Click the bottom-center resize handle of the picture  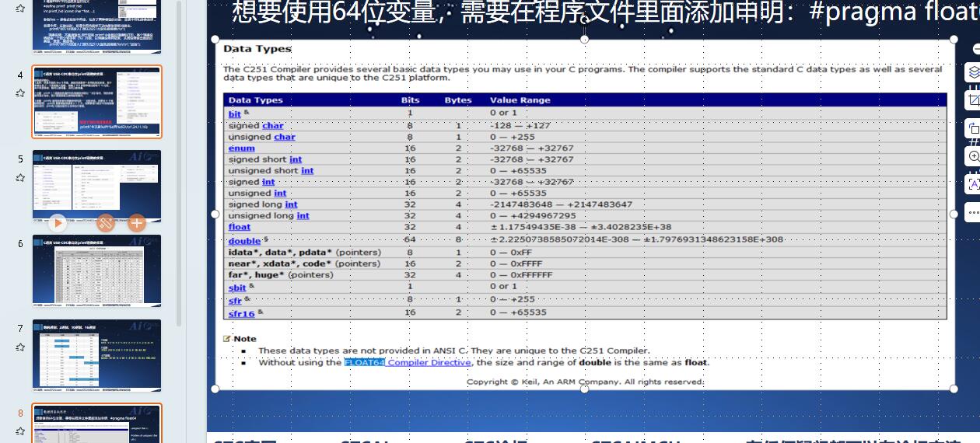(x=584, y=389)
